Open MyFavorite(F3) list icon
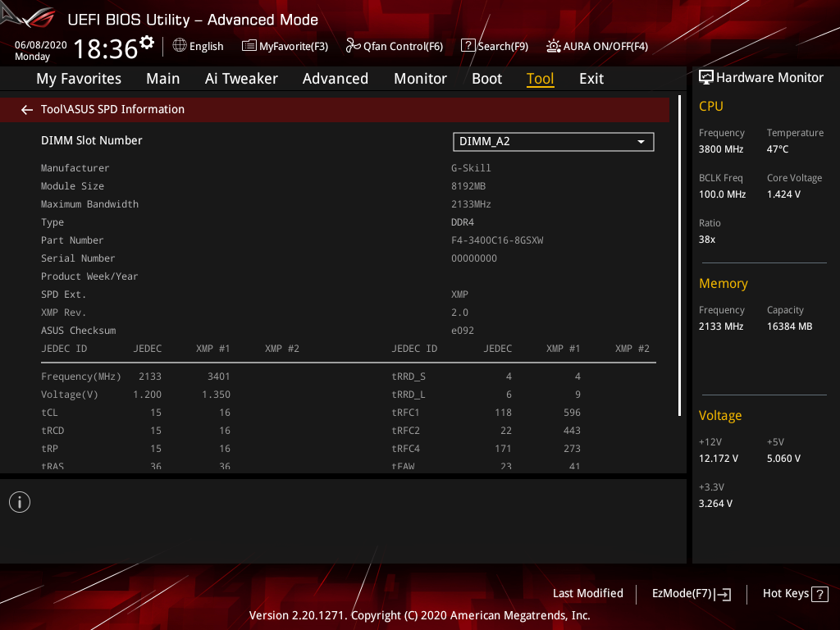 (x=249, y=46)
